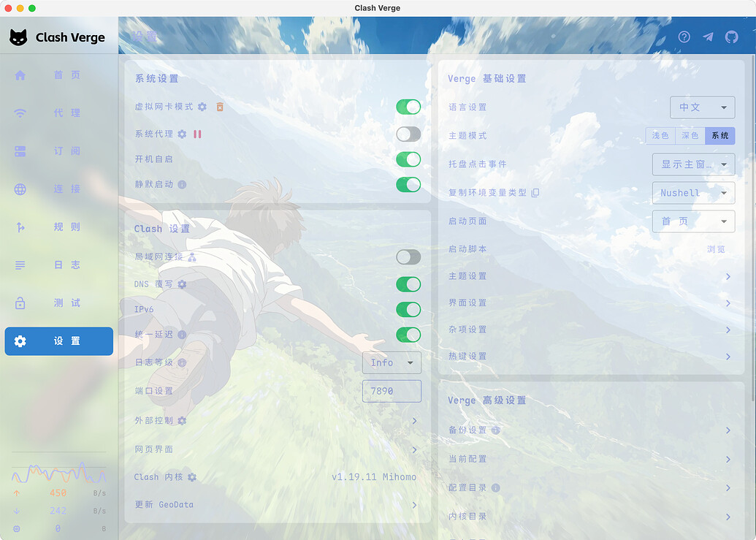Click the gear icon beside 虚拟网卡模式
This screenshot has width=756, height=540.
pyautogui.click(x=202, y=107)
